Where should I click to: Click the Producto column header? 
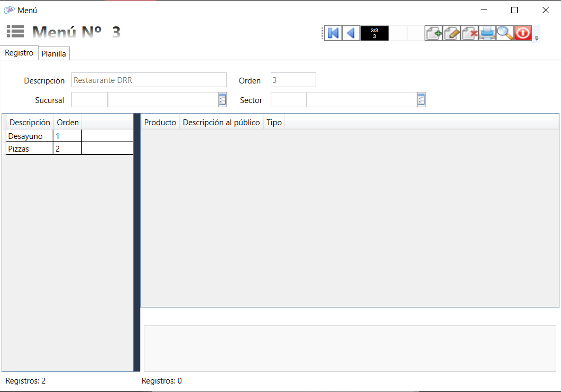coord(160,123)
